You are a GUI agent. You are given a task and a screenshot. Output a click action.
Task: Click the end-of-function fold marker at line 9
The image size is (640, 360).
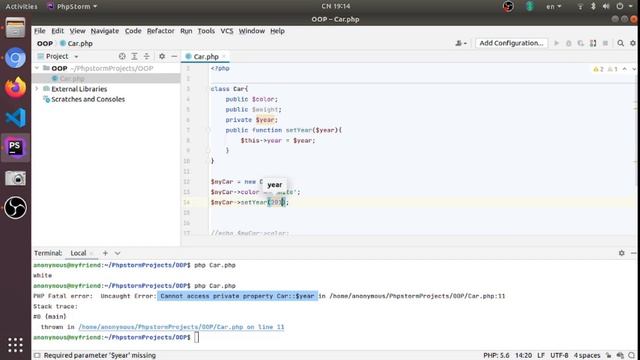[x=208, y=151]
